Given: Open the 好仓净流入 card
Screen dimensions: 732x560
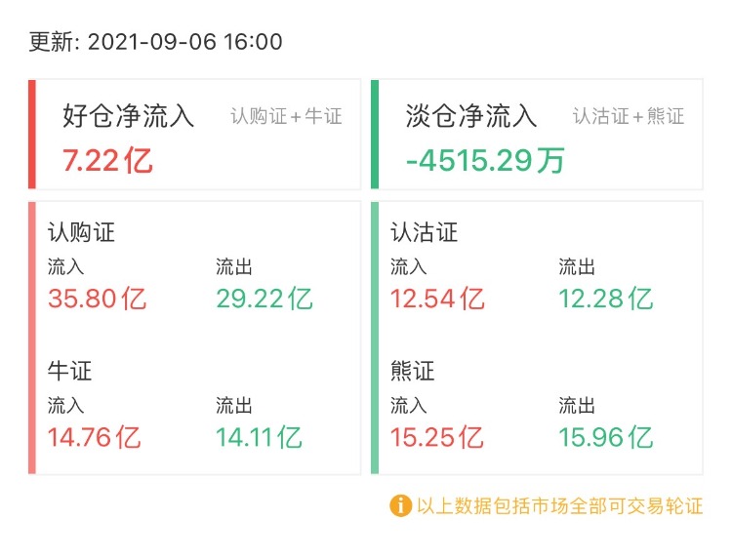Looking at the screenshot, I should pos(195,134).
